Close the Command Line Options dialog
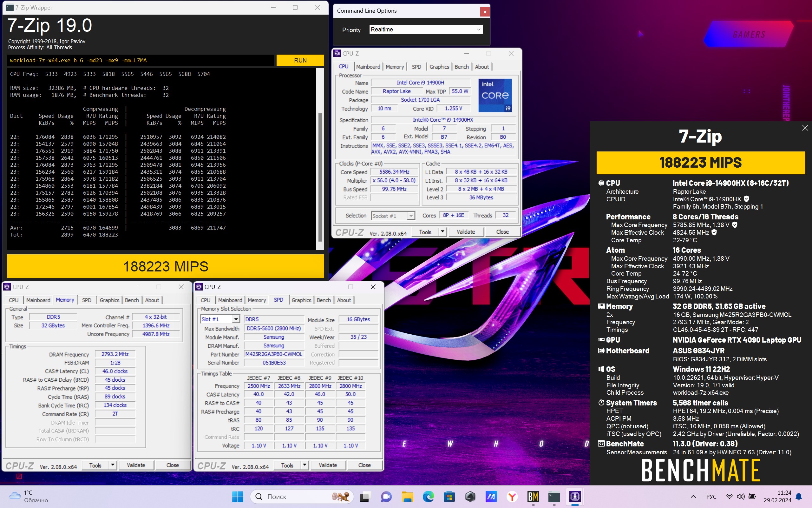Screen dimensions: 812x508 coord(485,12)
